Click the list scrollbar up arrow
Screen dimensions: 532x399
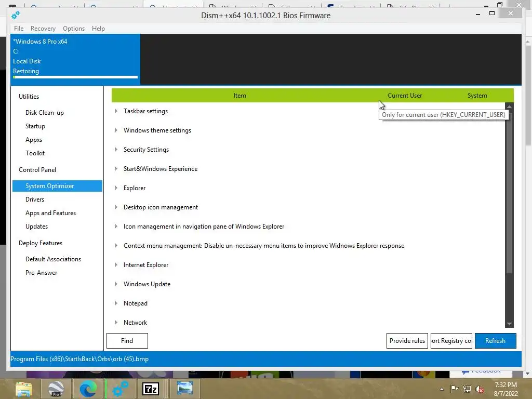pyautogui.click(x=509, y=107)
